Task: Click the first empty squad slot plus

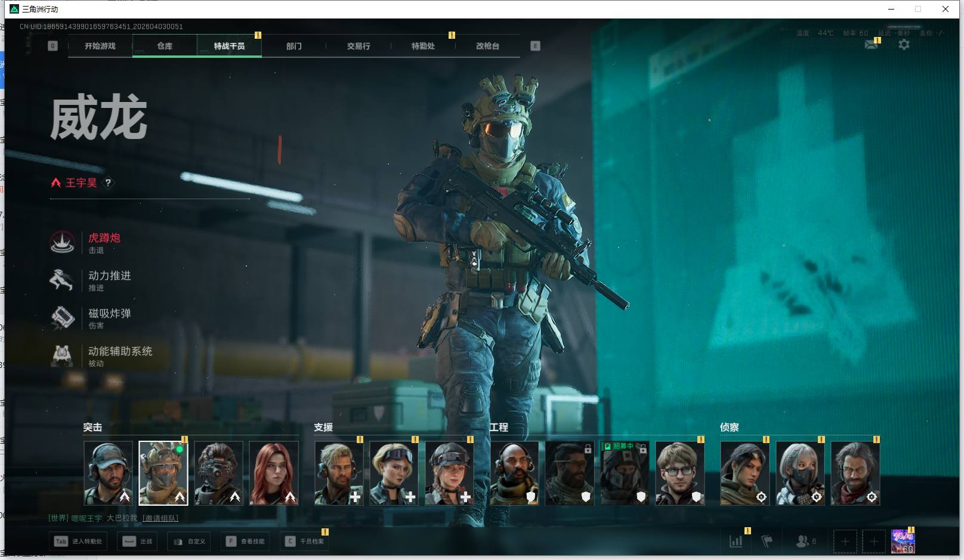Action: click(x=845, y=542)
